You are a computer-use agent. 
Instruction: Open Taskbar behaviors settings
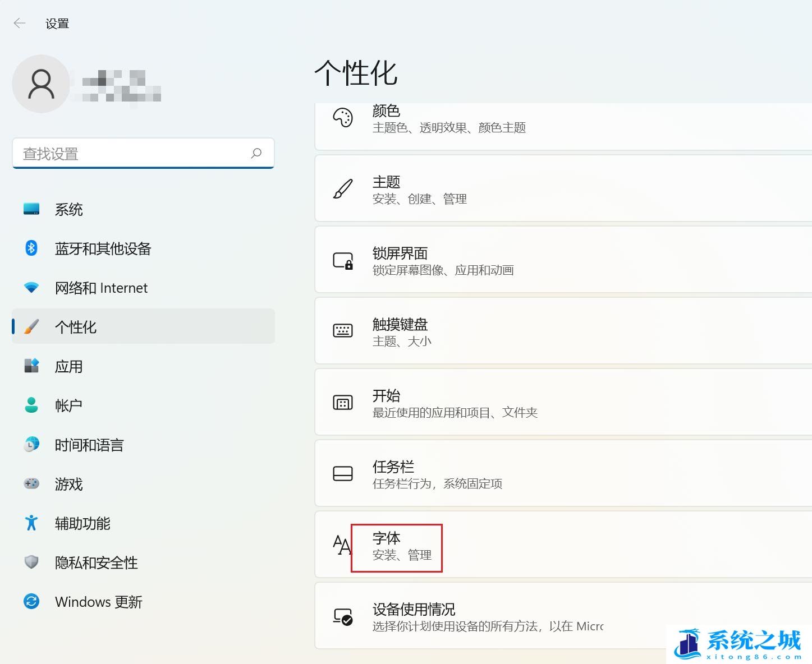coord(561,474)
